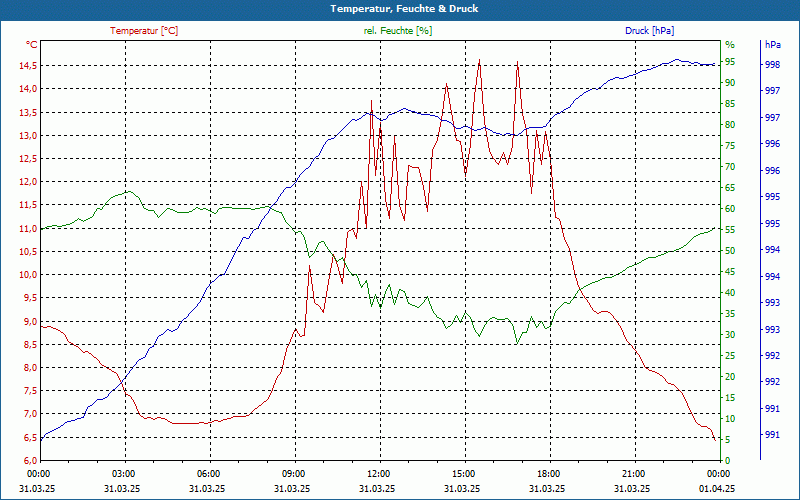Click the humidity axis value "30"
Viewport: 800px width, 500px height.
(x=730, y=335)
